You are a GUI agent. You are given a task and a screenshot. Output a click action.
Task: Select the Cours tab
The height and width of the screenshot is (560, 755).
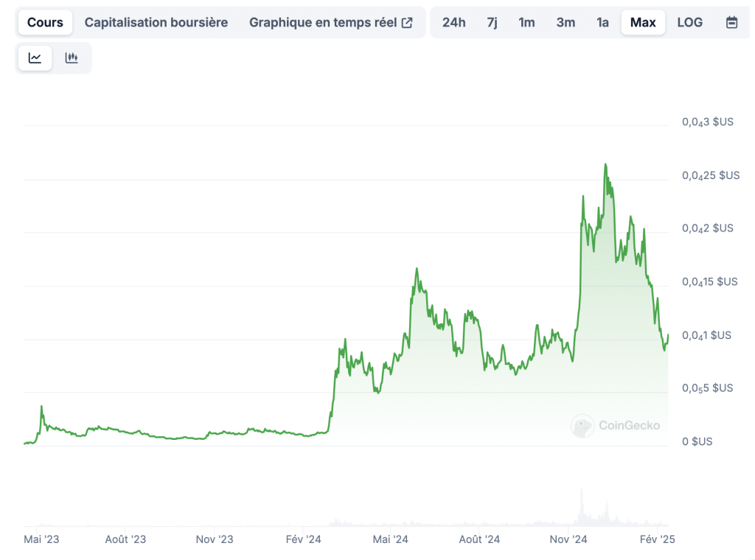pos(45,23)
